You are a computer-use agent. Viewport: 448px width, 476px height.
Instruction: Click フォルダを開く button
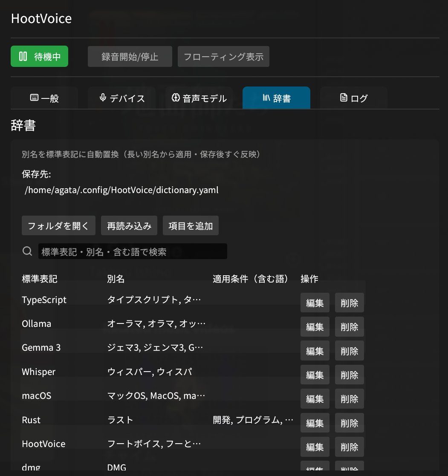[x=59, y=225]
